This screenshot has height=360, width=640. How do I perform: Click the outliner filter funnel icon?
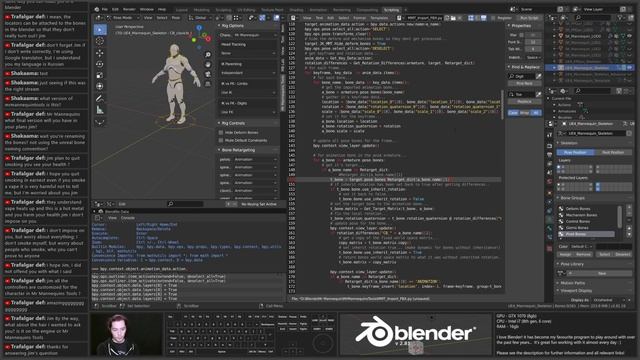(x=620, y=18)
